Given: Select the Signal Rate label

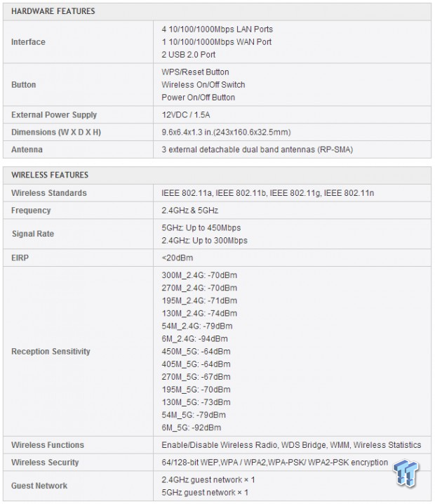Looking at the screenshot, I should click(x=33, y=234).
